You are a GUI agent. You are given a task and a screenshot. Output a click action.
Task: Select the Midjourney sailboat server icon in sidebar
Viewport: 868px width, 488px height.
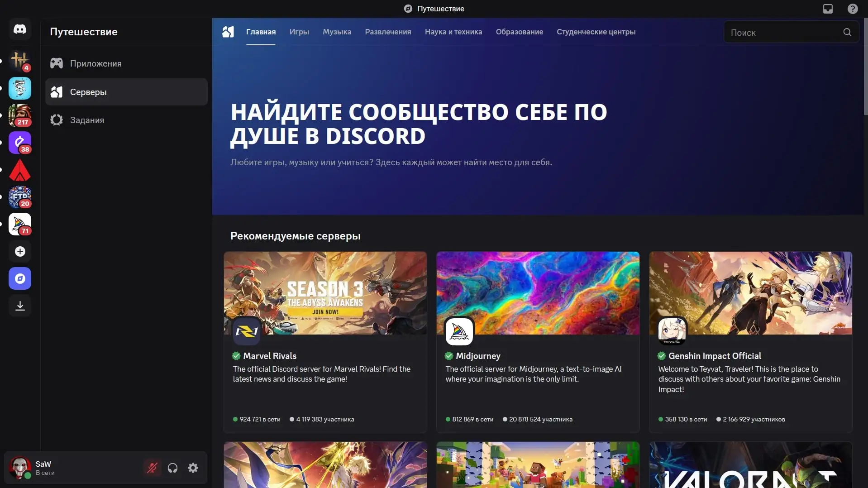point(20,224)
